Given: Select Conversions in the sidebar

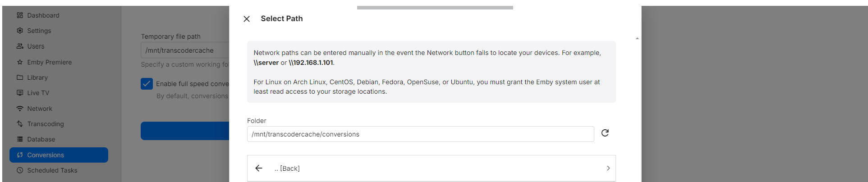Looking at the screenshot, I should (x=59, y=155).
